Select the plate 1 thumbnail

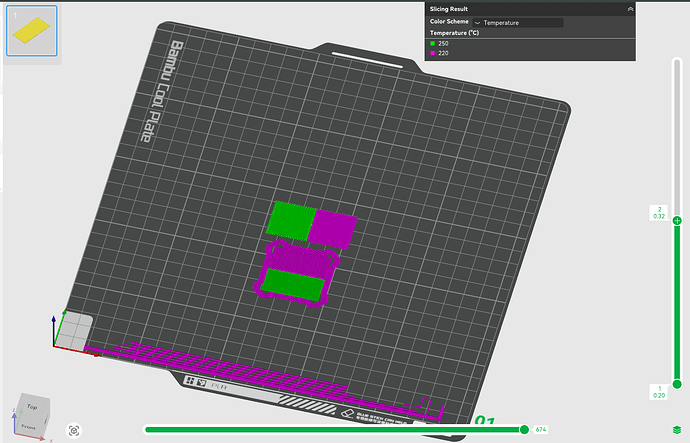[31, 31]
